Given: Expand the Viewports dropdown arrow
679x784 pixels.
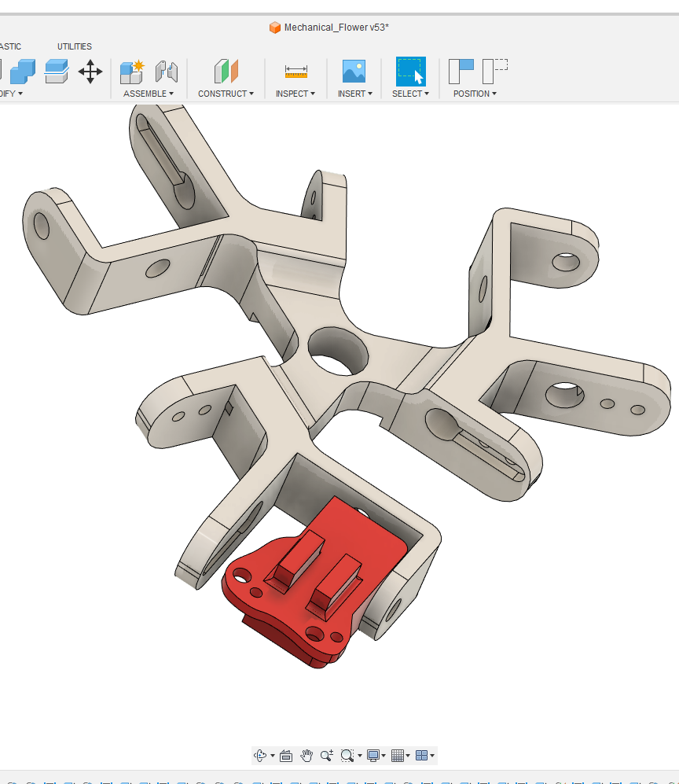Looking at the screenshot, I should coord(432,756).
